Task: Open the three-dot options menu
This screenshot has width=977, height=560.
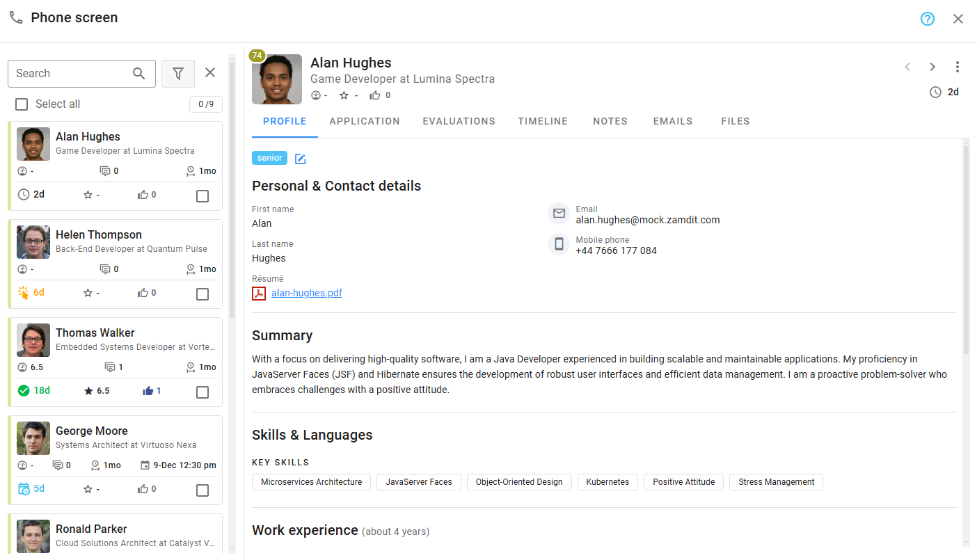Action: (x=958, y=66)
